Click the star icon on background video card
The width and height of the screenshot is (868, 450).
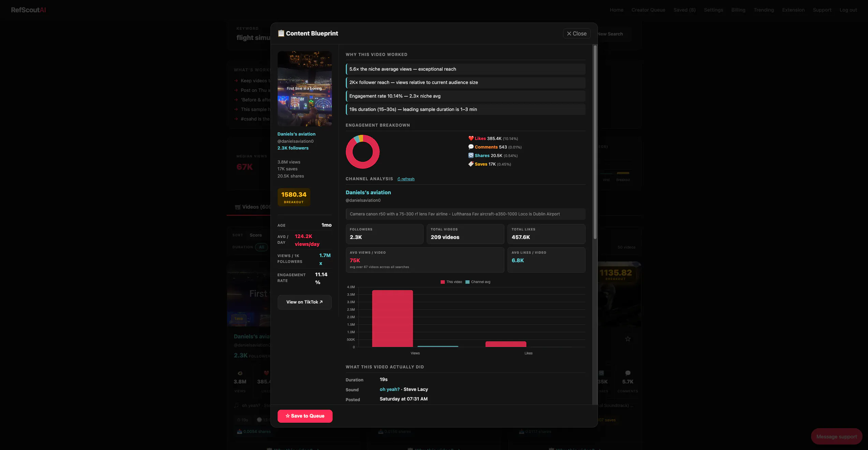click(x=628, y=339)
